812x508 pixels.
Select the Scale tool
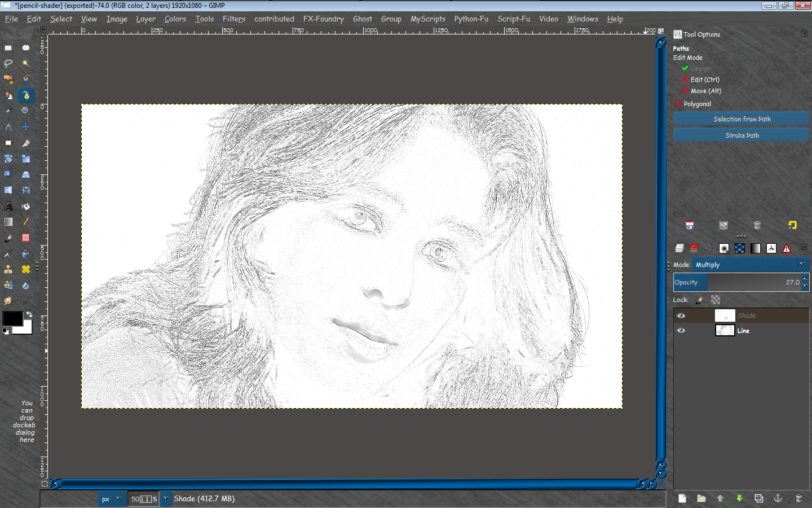(26, 159)
